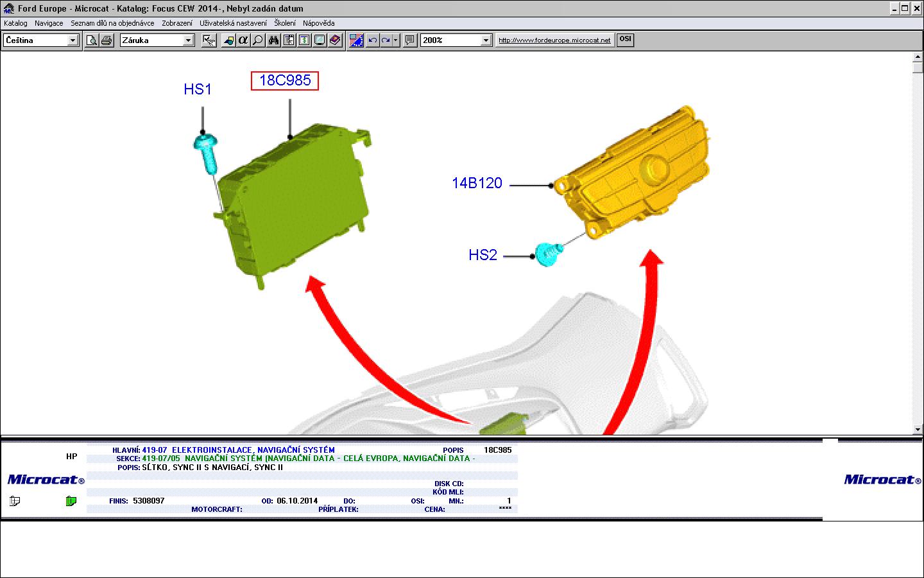Click the printer icon
The width and height of the screenshot is (924, 578).
[107, 40]
